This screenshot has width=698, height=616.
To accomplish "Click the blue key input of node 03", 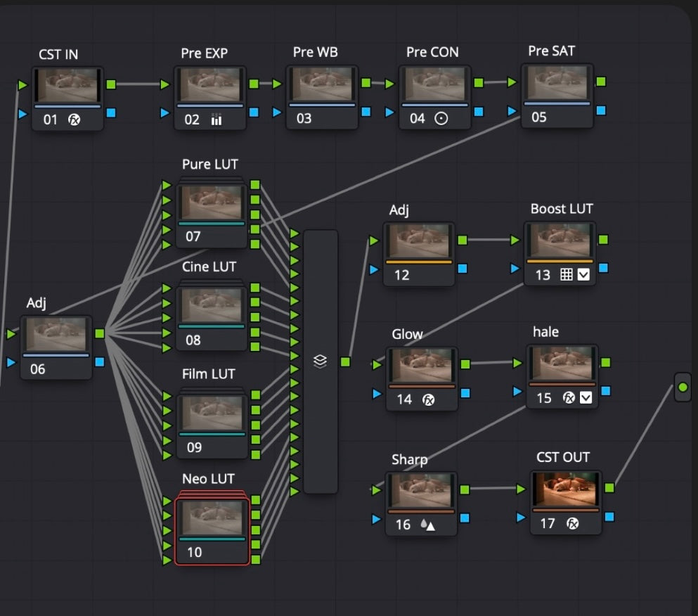I will click(x=277, y=112).
